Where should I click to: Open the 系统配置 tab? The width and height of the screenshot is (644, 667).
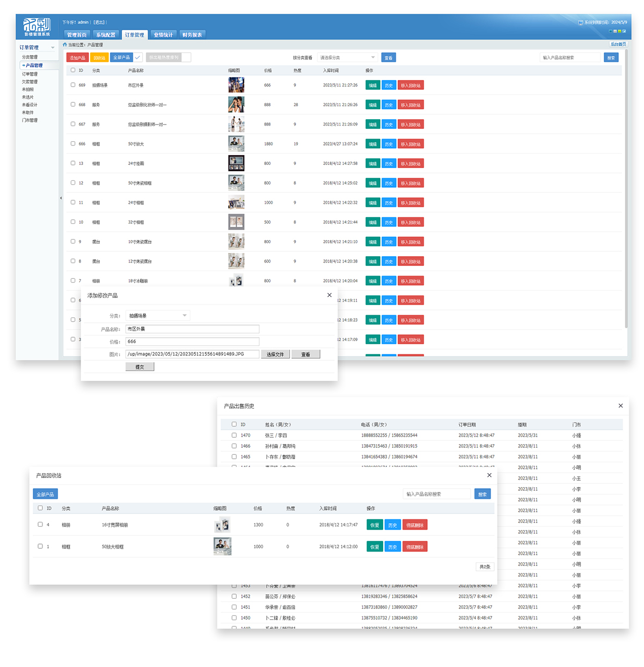point(106,35)
